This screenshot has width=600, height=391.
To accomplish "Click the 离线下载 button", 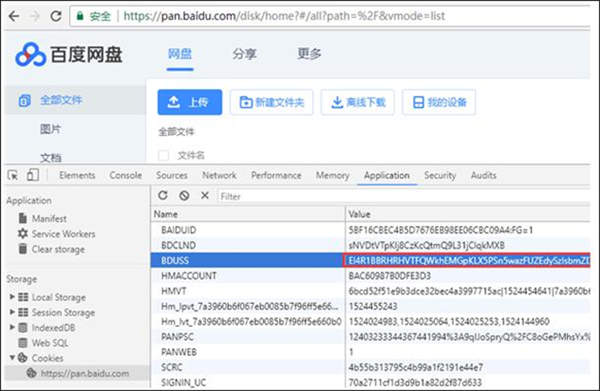I will coord(357,102).
